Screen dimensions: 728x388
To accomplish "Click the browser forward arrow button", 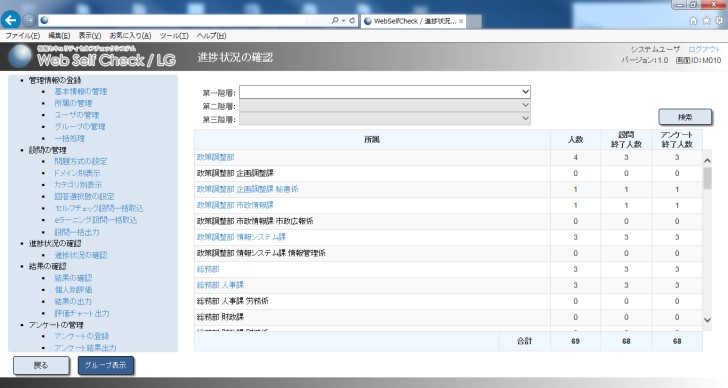I will pos(29,20).
